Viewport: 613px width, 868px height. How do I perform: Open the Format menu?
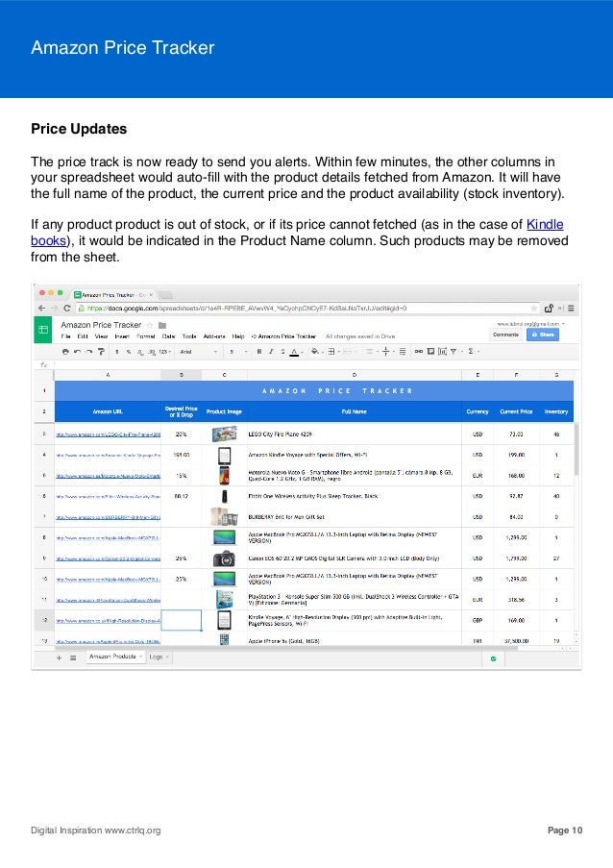(x=145, y=336)
